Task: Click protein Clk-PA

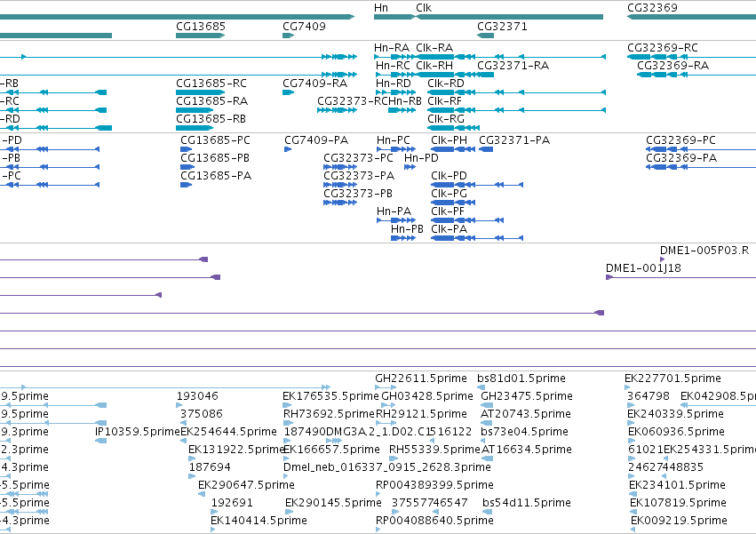Action: click(x=449, y=229)
